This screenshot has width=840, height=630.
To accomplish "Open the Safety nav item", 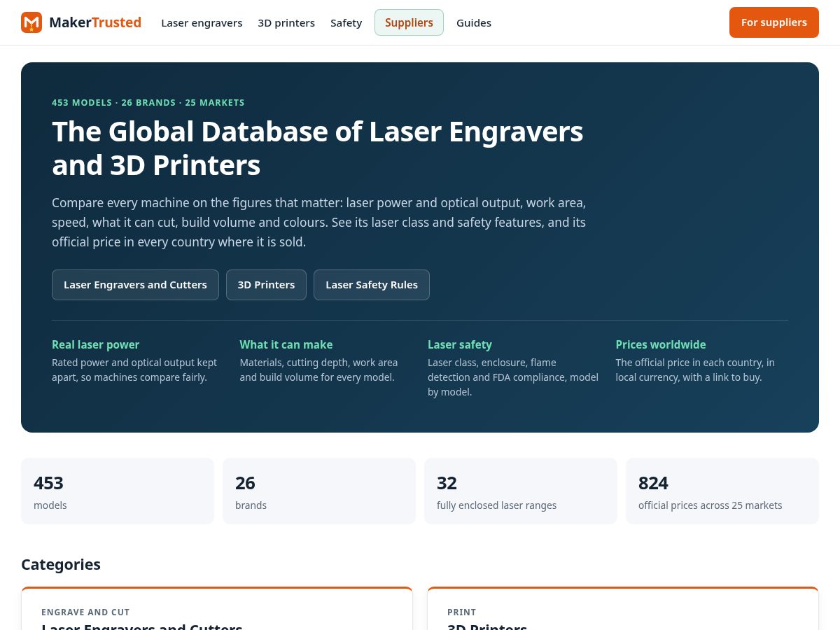I will pyautogui.click(x=346, y=22).
